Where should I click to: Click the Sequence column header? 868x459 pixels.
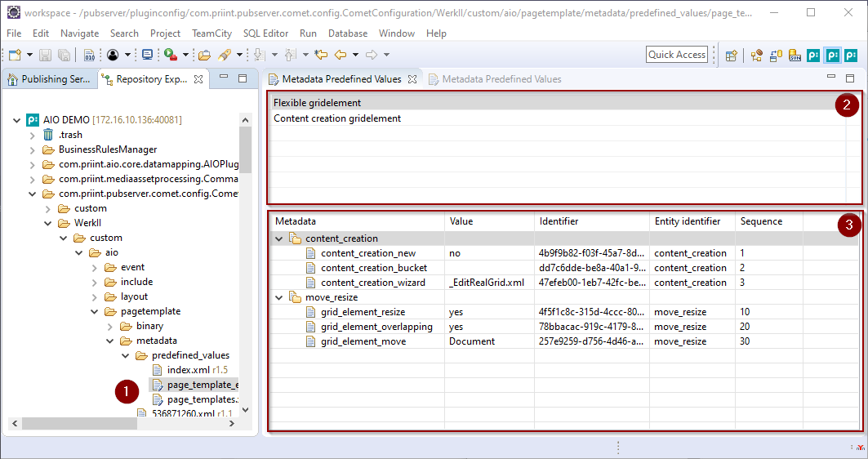[761, 221]
